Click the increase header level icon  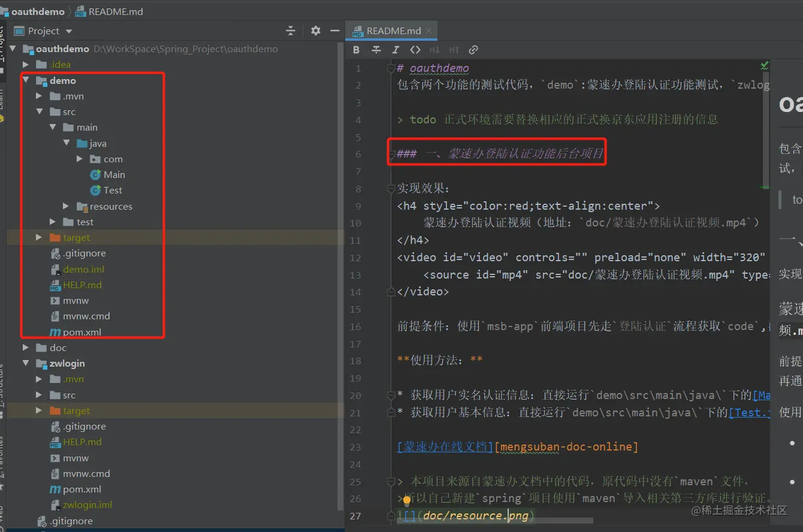click(454, 50)
